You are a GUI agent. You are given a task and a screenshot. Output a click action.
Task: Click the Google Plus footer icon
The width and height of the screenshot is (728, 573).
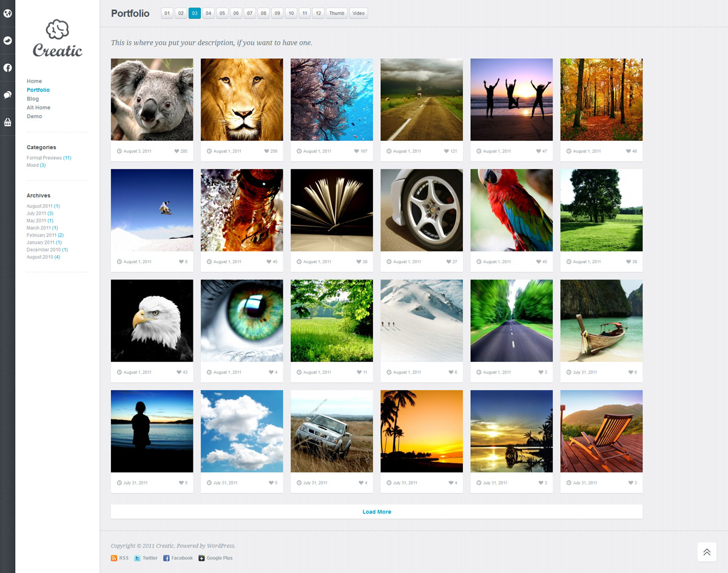point(201,558)
